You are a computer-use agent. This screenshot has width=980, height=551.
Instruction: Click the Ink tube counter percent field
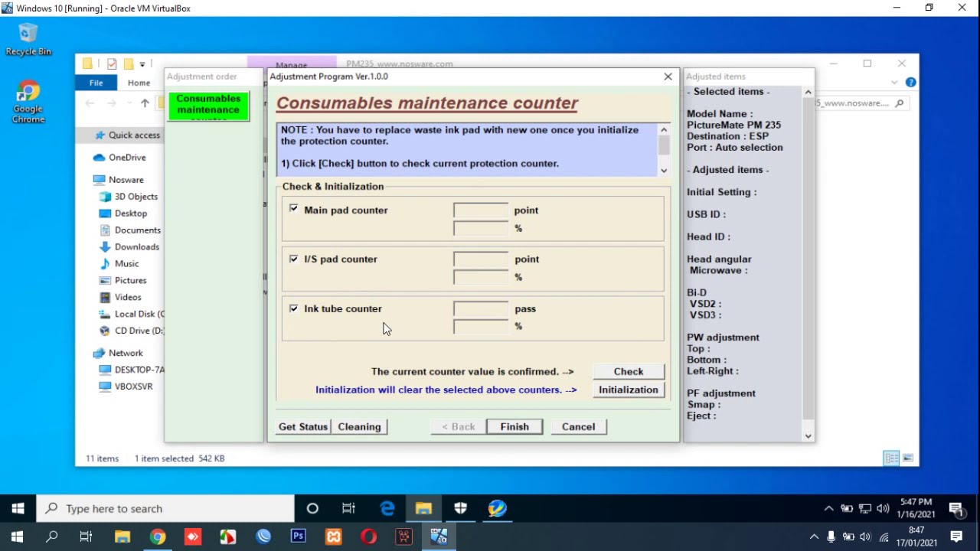(x=481, y=327)
